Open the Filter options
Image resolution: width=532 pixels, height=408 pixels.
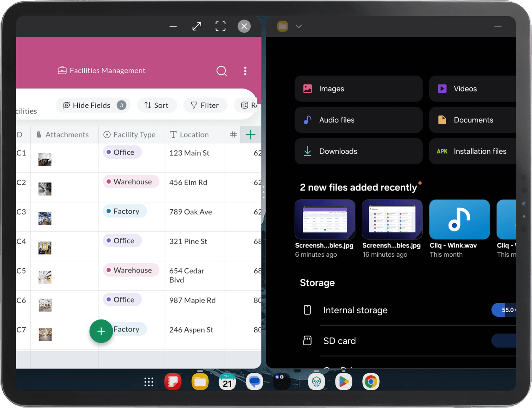point(205,105)
